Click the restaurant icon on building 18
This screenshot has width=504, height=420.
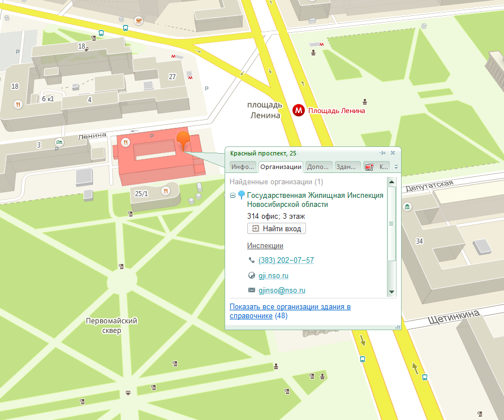point(18,105)
